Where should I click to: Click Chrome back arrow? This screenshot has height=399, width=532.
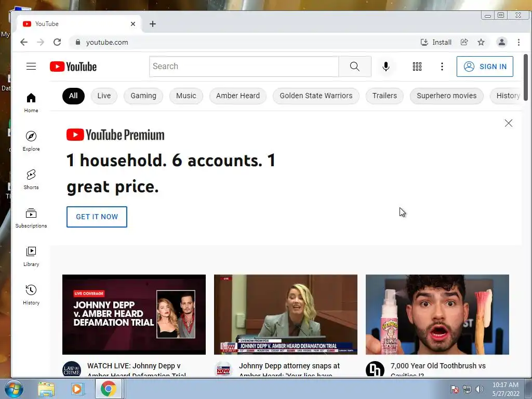(24, 42)
